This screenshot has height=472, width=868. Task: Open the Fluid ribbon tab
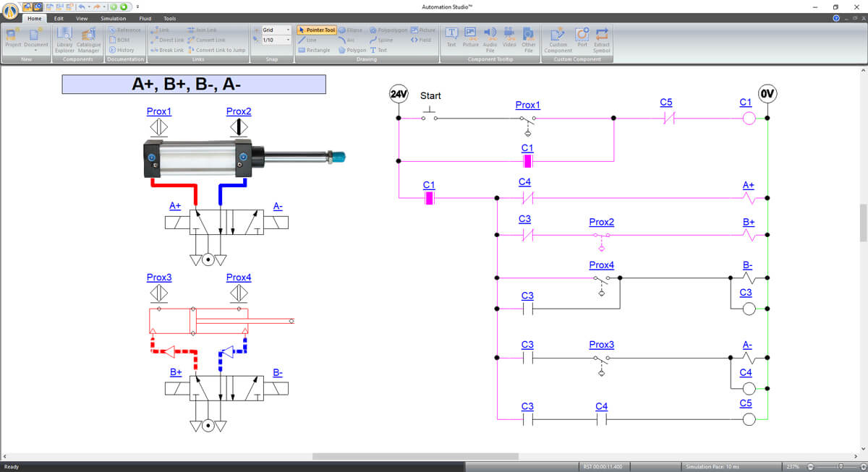(145, 18)
